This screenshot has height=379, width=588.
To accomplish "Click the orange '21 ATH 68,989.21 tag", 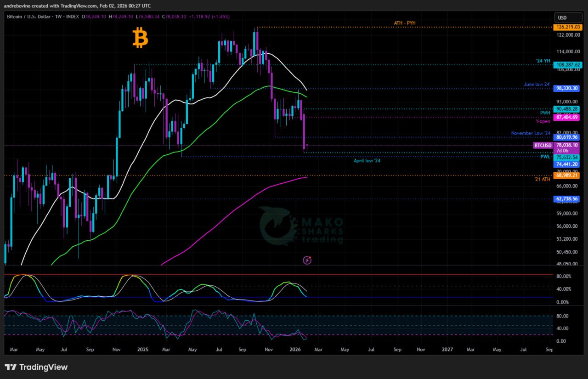I will [567, 175].
